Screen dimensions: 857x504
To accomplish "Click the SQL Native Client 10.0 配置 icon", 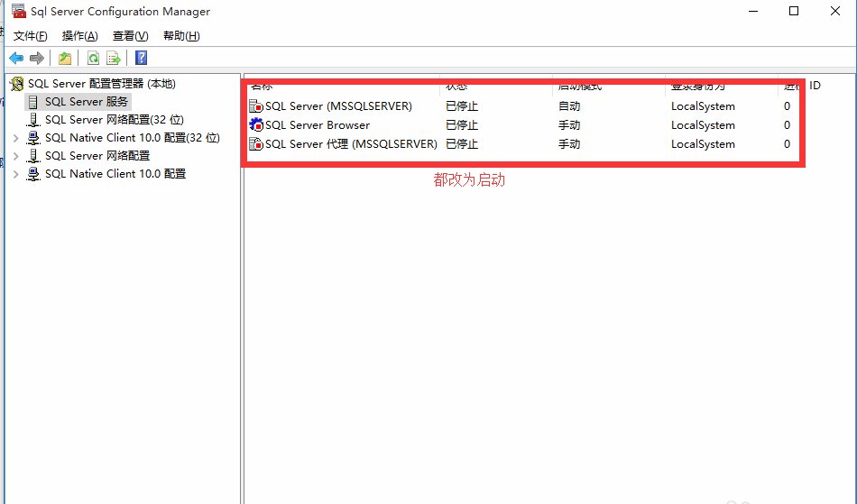I will pyautogui.click(x=33, y=174).
